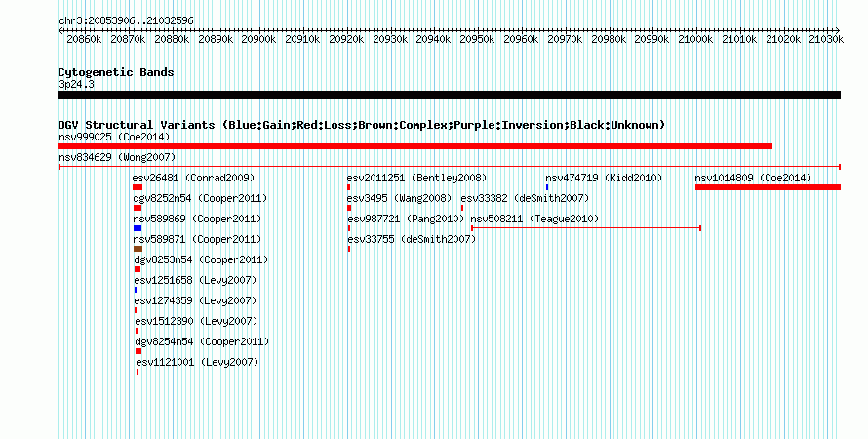The width and height of the screenshot is (868, 439).
Task: Click the 20900k ruler position label
Action: (x=258, y=39)
